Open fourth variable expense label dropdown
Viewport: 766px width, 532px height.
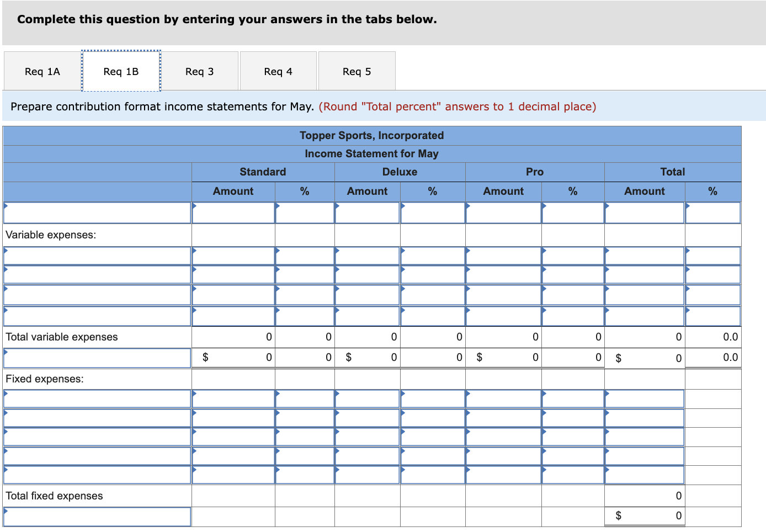click(x=97, y=316)
